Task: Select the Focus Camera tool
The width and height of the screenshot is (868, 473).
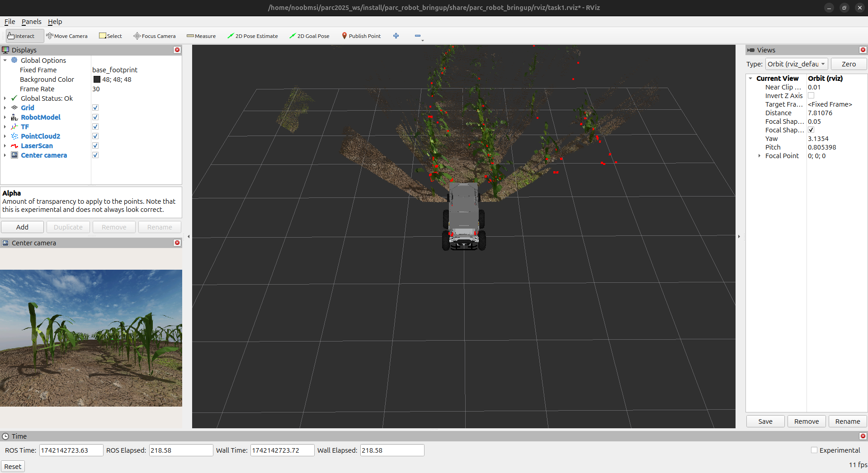Action: click(x=155, y=36)
